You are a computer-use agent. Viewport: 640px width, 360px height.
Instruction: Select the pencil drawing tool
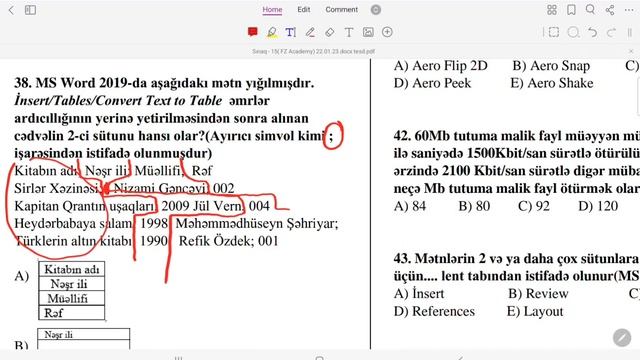310,32
